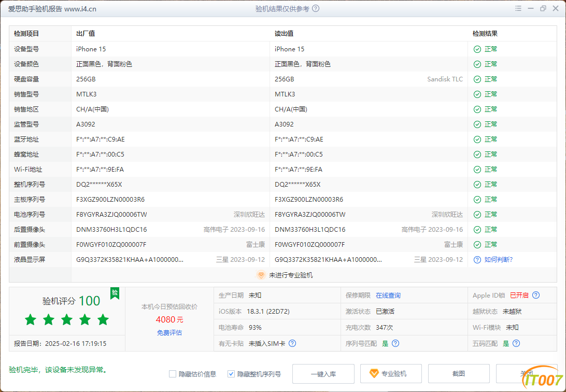Viewport: 566px width, 392px height.
Task: Click the 正常 check icon for 整机序列号
Action: click(477, 185)
